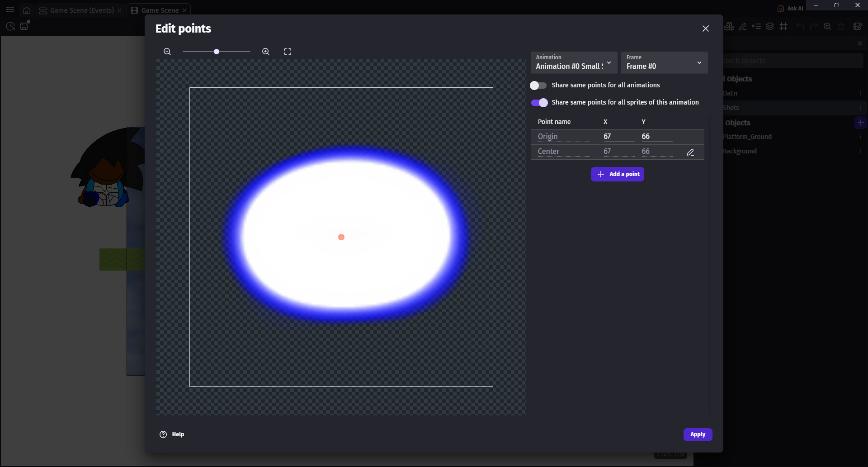Disable sharing points for all sprites of animation
Image resolution: width=868 pixels, height=467 pixels.
click(539, 103)
